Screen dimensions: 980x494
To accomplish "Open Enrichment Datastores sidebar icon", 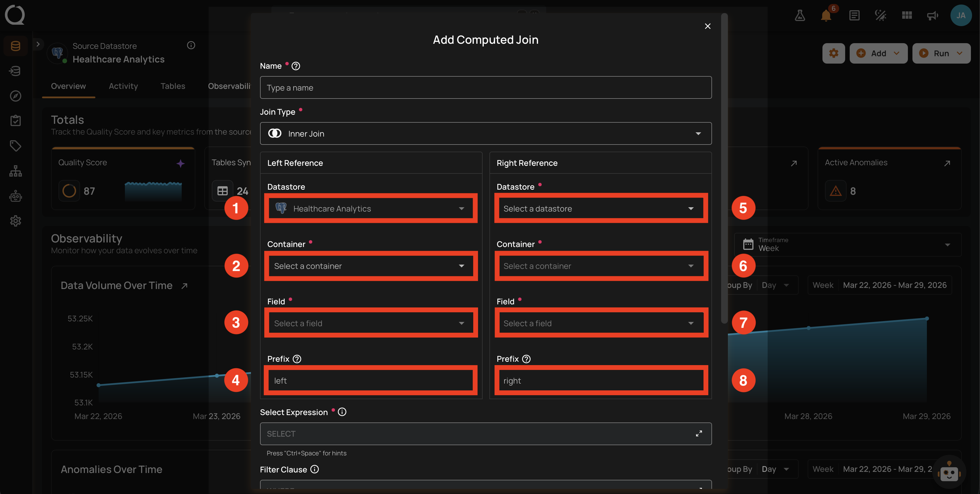I will (x=16, y=71).
